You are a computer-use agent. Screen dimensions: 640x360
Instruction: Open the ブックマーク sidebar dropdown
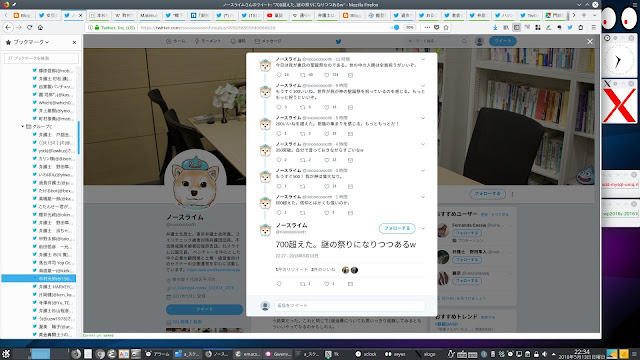(x=31, y=42)
